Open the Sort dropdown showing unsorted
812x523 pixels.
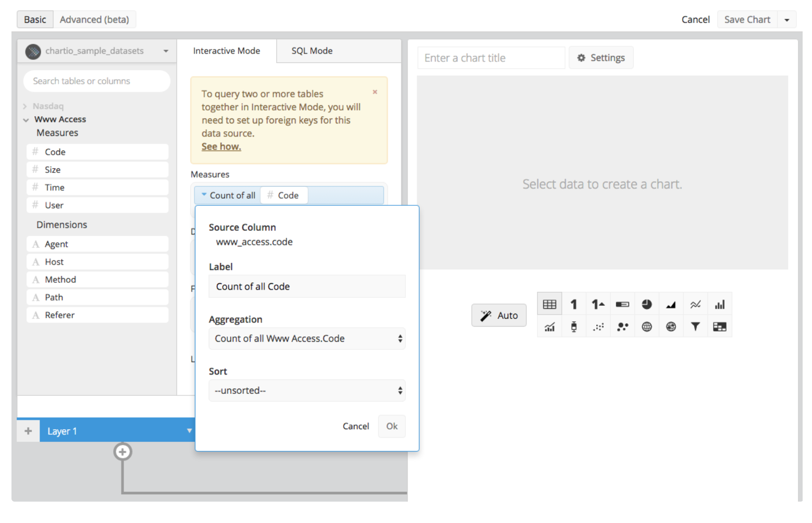[307, 391]
